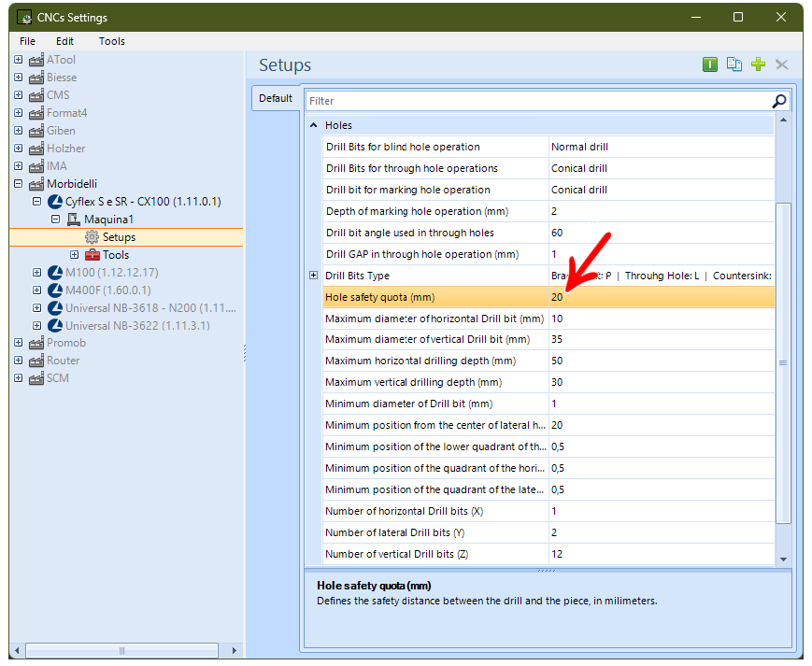Click the M100 plugin icon
The image size is (812, 666).
[55, 272]
